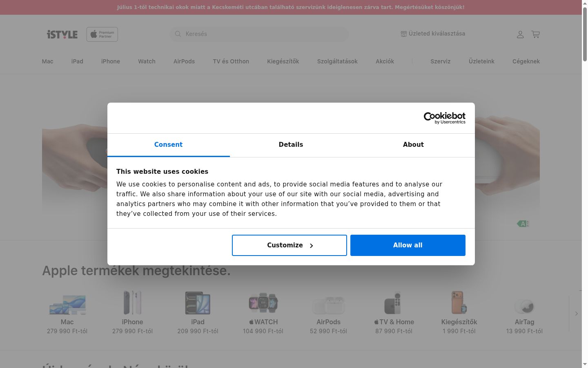Click the page vertical scrollbar thumb
588x368 pixels.
tap(585, 34)
